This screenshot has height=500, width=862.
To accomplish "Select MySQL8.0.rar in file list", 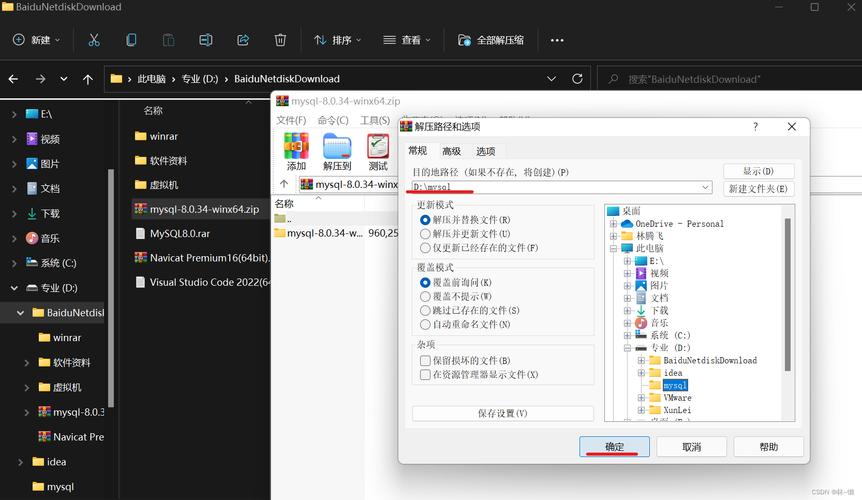I will 180,234.
